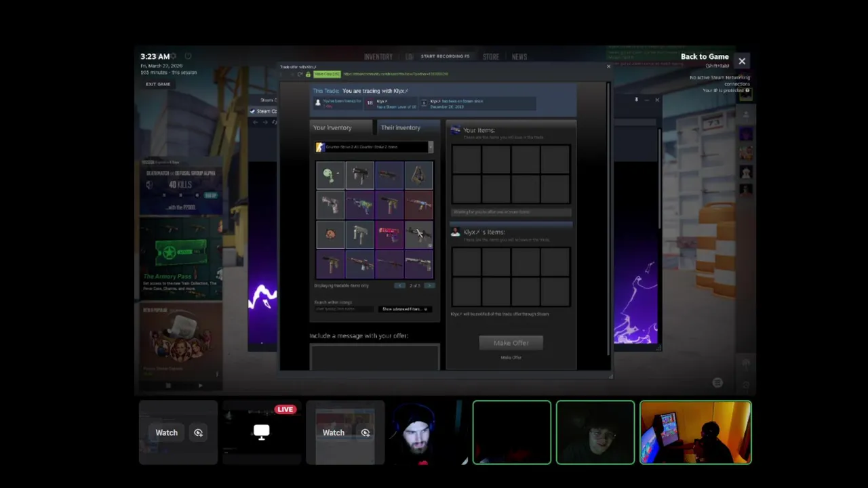Screen dimensions: 868x488
Task: Switch to Your Inventory tab
Action: [x=340, y=127]
